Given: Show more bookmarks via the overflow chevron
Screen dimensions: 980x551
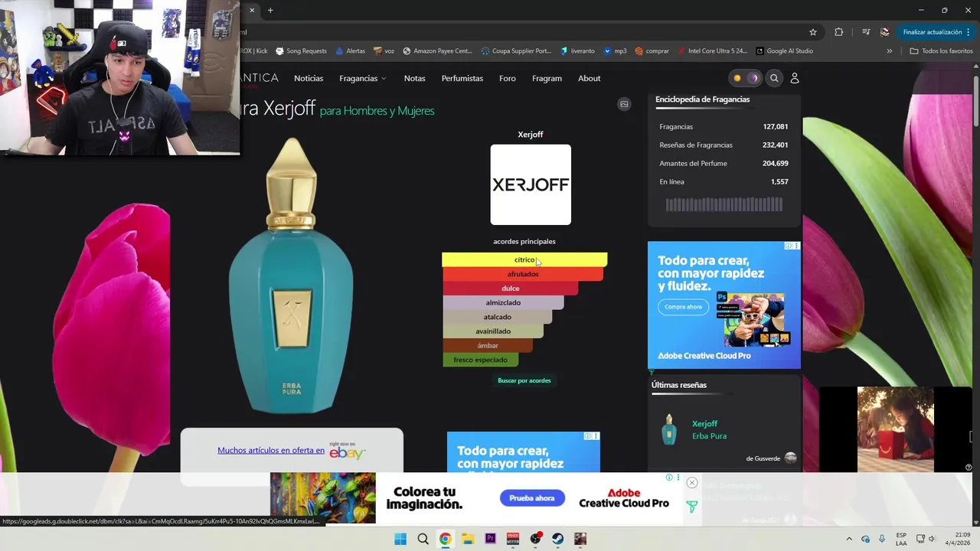Looking at the screenshot, I should [889, 51].
